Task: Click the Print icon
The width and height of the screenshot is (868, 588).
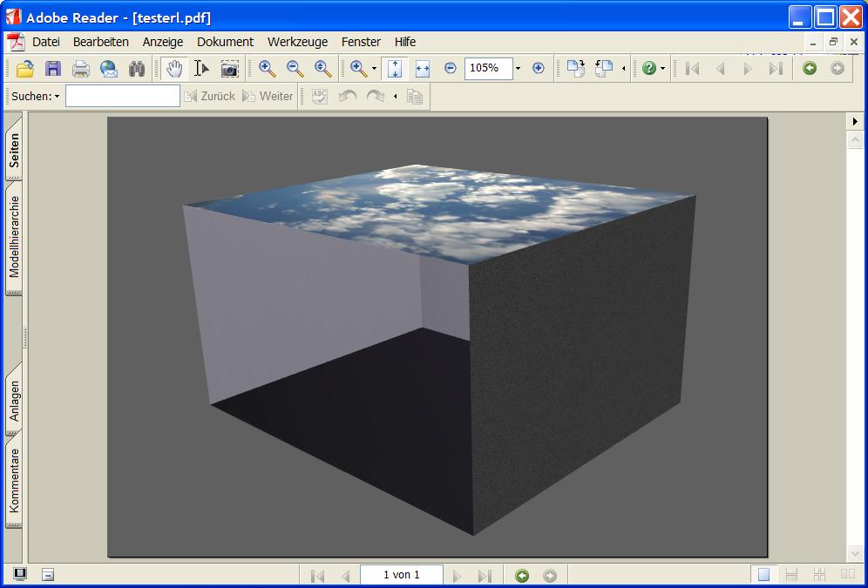Action: pyautogui.click(x=81, y=69)
